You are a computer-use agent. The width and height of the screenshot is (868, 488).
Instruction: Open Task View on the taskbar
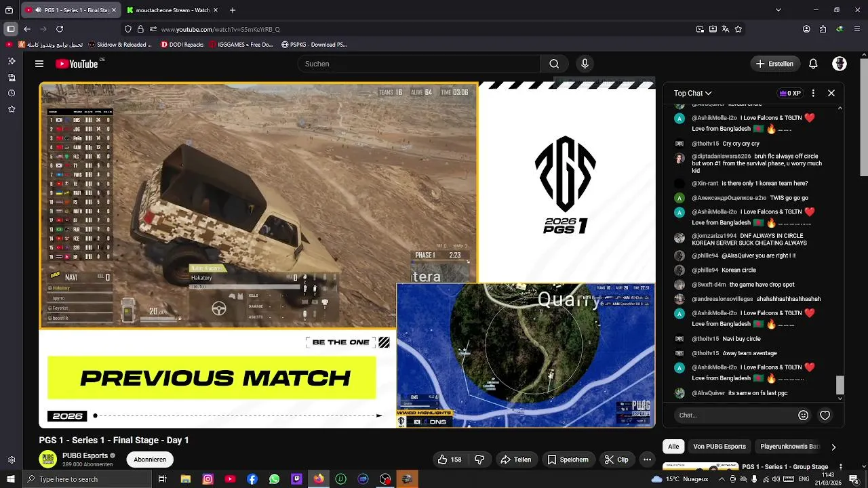coord(163,479)
